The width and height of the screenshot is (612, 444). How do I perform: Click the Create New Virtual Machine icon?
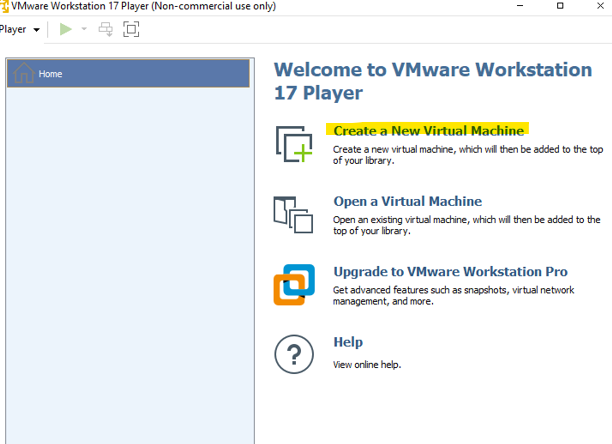coord(294,143)
